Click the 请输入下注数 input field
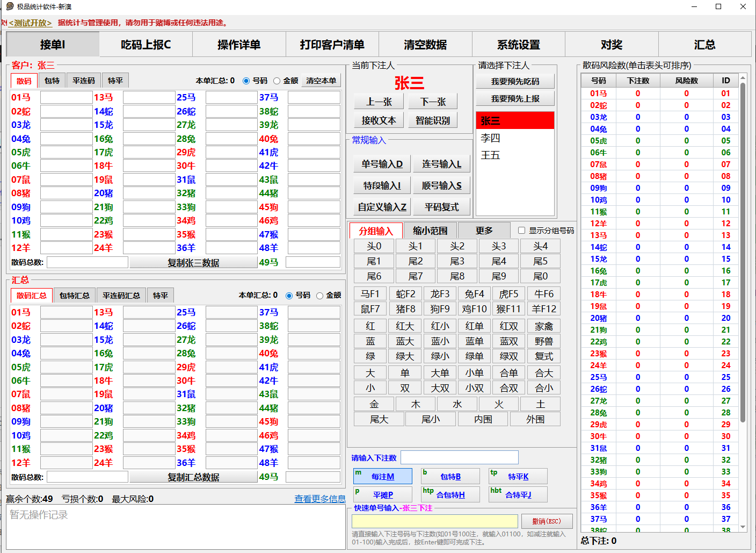The width and height of the screenshot is (756, 553). 460,457
